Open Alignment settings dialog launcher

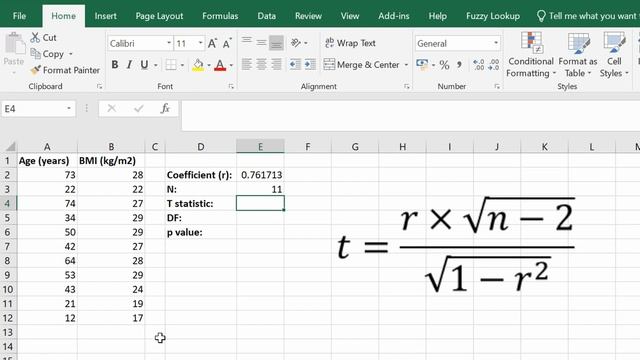tap(407, 87)
